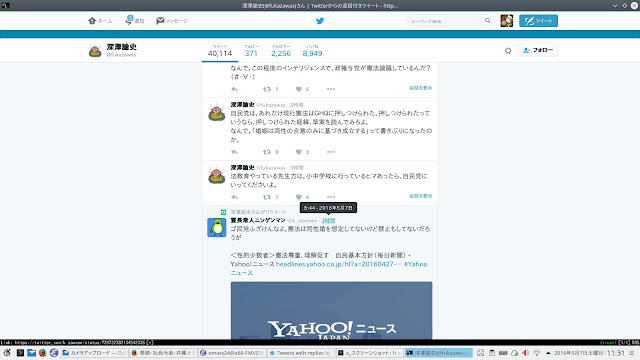Open more options on インテリジェンス tweet
The width and height of the screenshot is (640, 360).
point(331,89)
